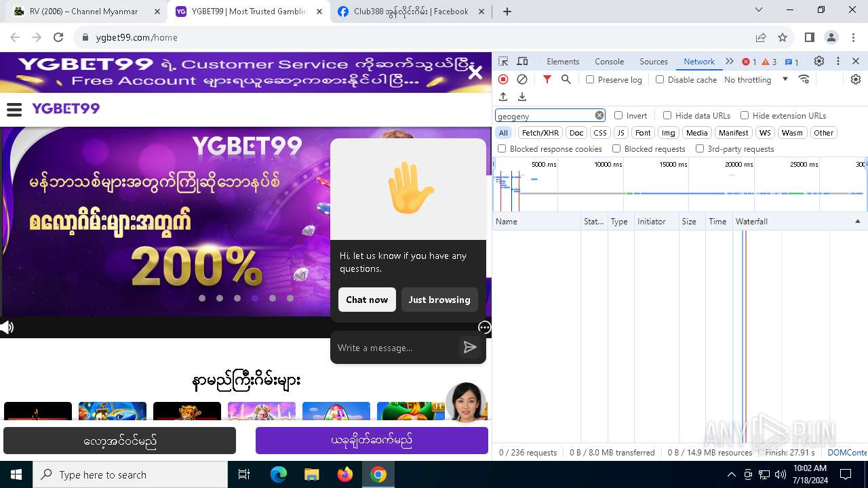The width and height of the screenshot is (868, 488).
Task: Filter requests by JS type
Action: click(x=620, y=133)
